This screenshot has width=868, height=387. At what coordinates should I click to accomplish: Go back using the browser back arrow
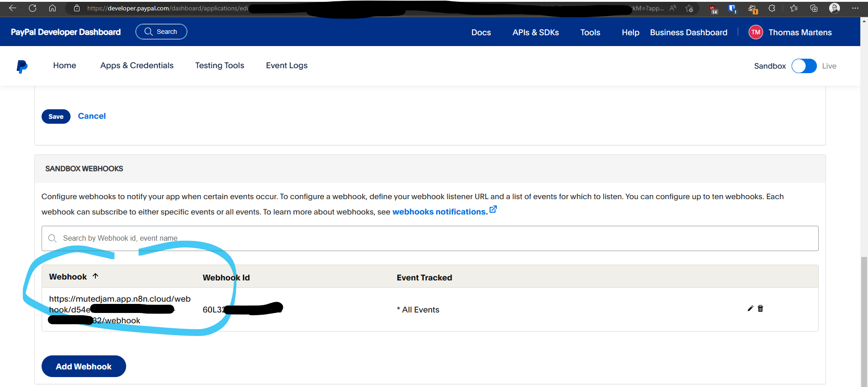[x=13, y=8]
